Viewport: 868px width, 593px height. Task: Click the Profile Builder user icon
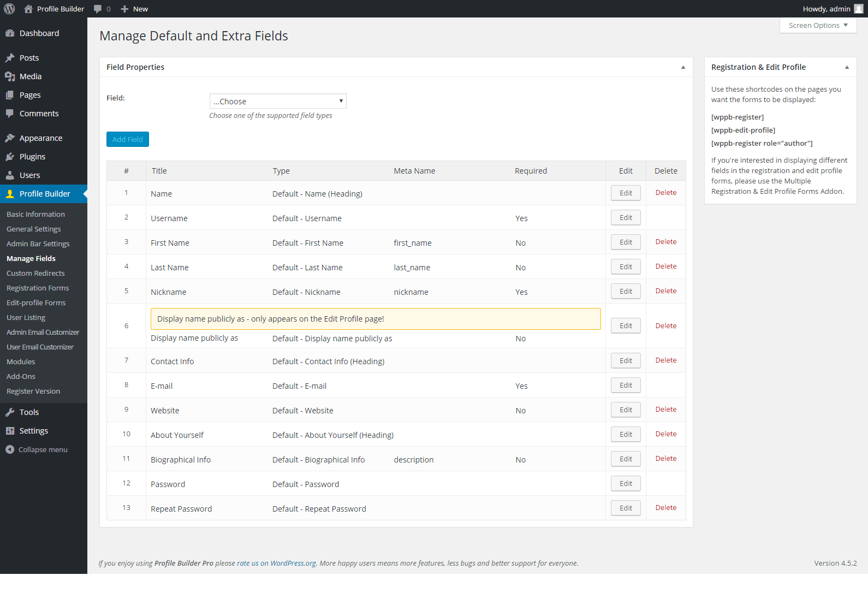(10, 194)
